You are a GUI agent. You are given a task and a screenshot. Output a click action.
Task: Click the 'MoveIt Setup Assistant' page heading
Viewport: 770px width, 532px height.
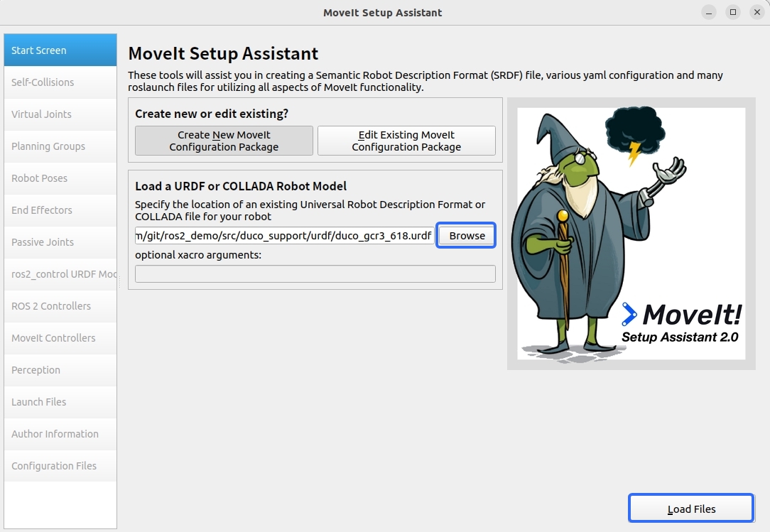coord(223,53)
